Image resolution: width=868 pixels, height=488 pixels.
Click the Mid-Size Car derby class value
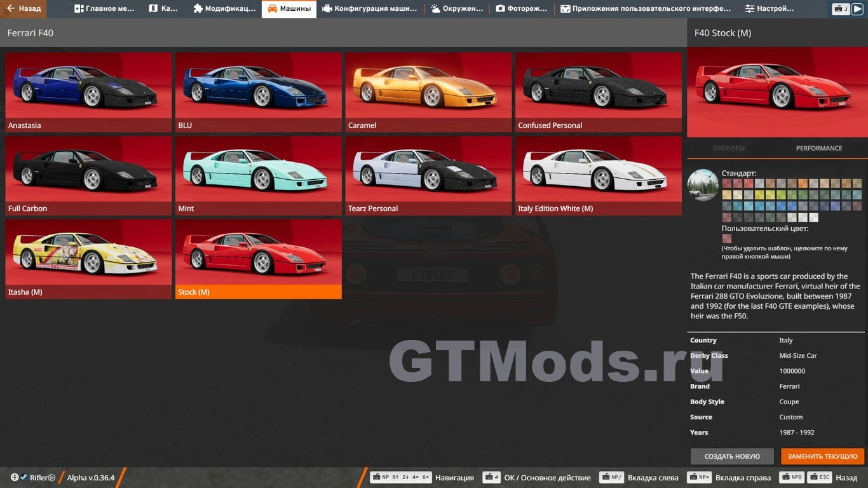(798, 356)
